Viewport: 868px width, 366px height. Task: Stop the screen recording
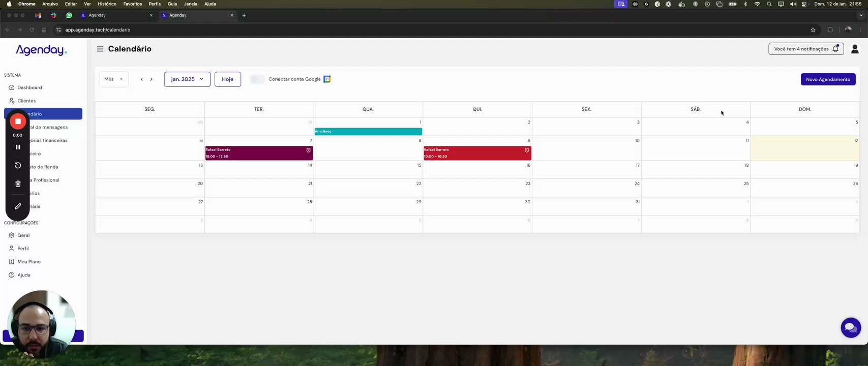[x=18, y=121]
